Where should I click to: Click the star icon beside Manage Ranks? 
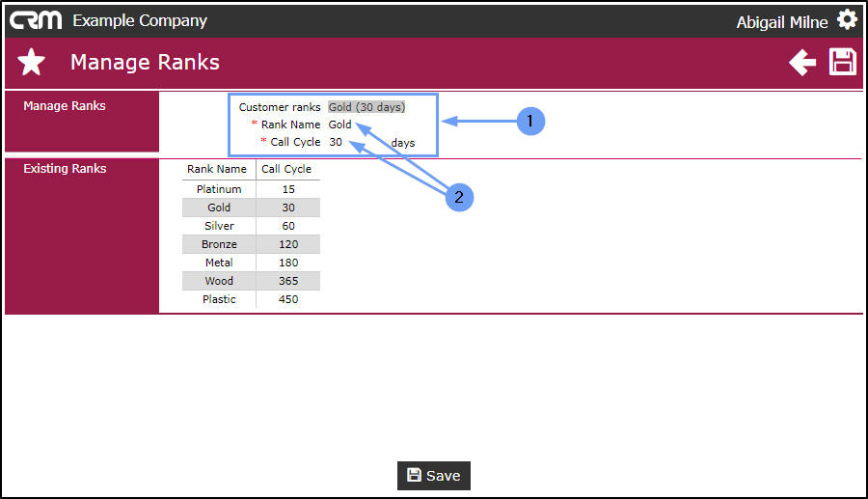point(31,62)
